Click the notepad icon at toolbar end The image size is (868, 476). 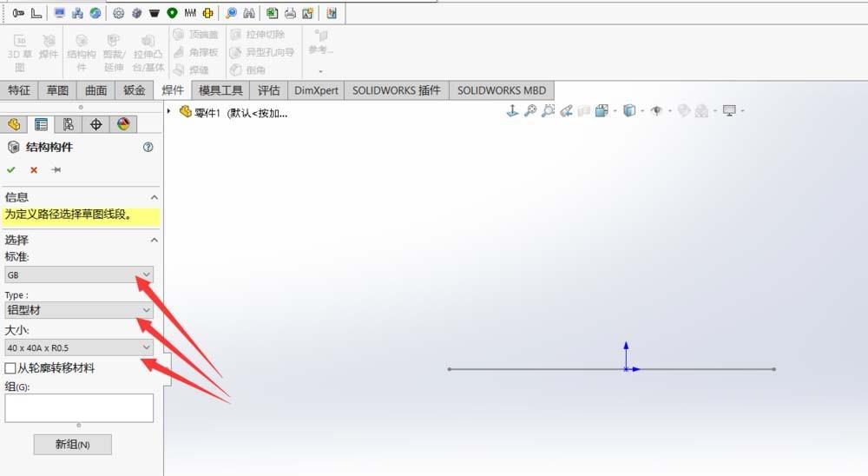click(332, 13)
